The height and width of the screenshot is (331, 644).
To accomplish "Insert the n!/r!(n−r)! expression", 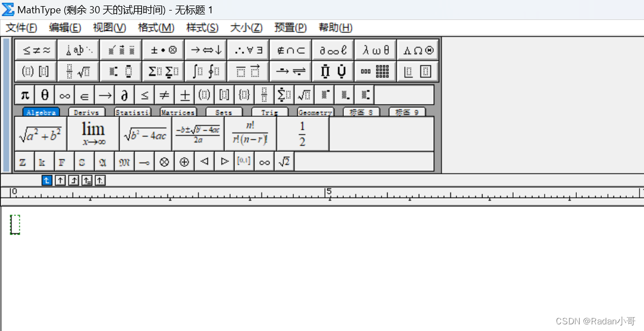I will pos(251,134).
